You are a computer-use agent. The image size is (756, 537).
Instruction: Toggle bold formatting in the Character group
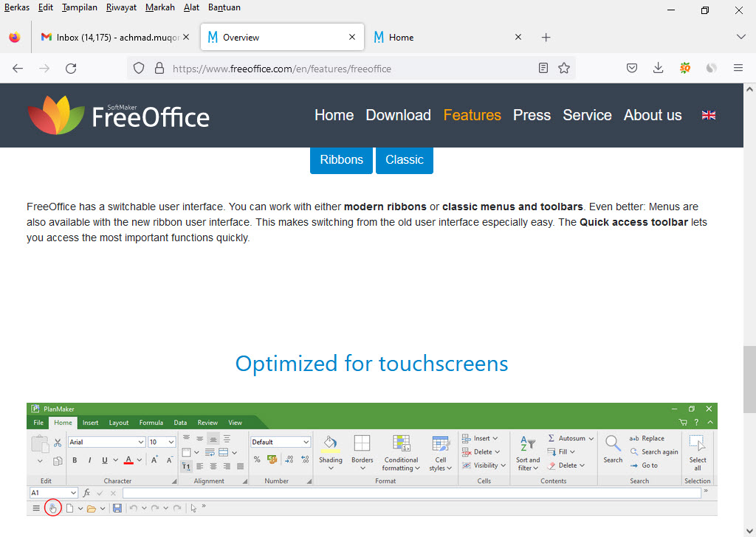[74, 459]
